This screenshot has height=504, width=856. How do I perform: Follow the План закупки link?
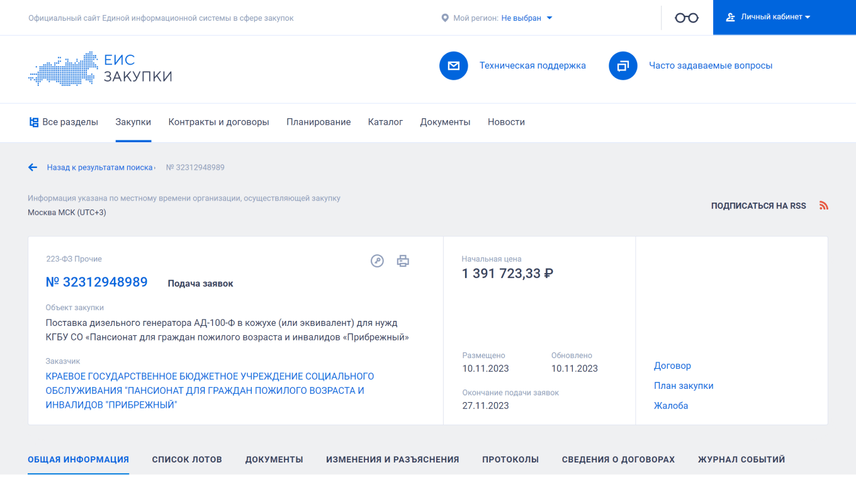click(x=684, y=385)
